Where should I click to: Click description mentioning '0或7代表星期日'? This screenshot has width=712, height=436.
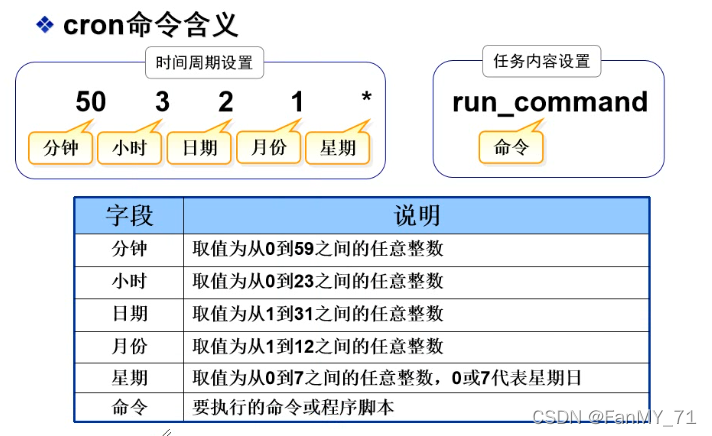point(386,378)
